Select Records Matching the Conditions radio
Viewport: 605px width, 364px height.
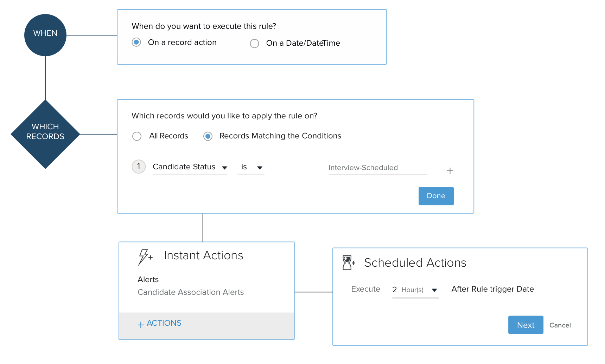[208, 136]
